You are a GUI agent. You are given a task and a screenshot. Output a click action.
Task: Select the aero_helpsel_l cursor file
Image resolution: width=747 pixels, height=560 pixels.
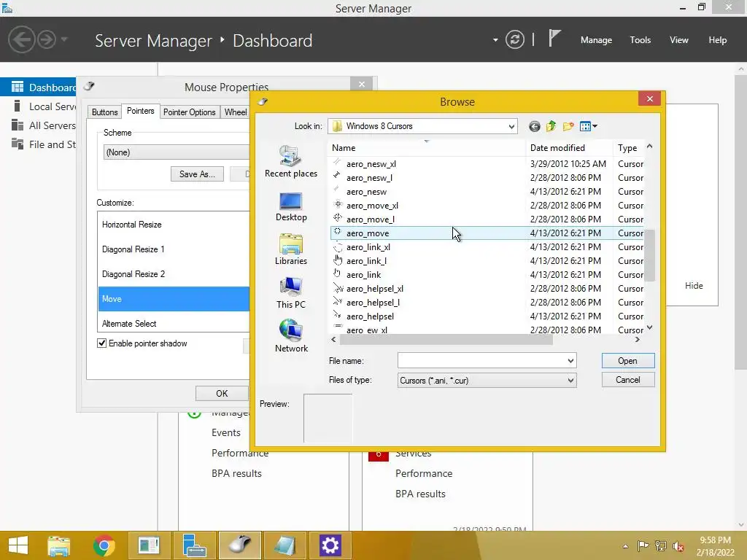487,302
